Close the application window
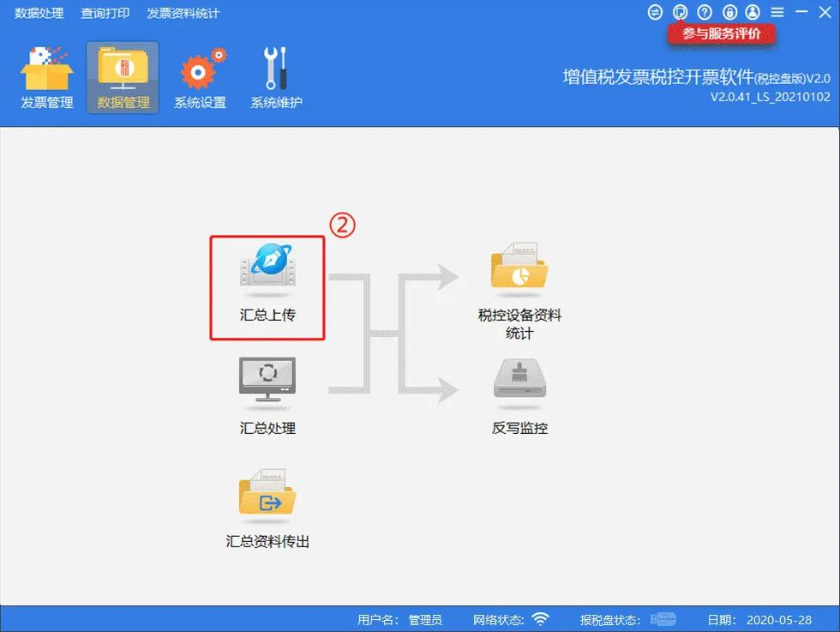The width and height of the screenshot is (840, 632). click(x=825, y=12)
